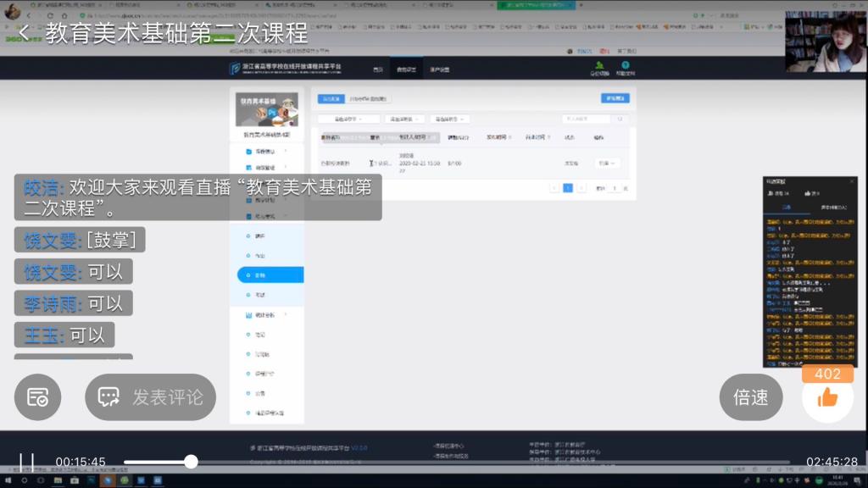This screenshot has width=868, height=488.
Task: Open the 发表评论 comment button
Action: (x=151, y=397)
